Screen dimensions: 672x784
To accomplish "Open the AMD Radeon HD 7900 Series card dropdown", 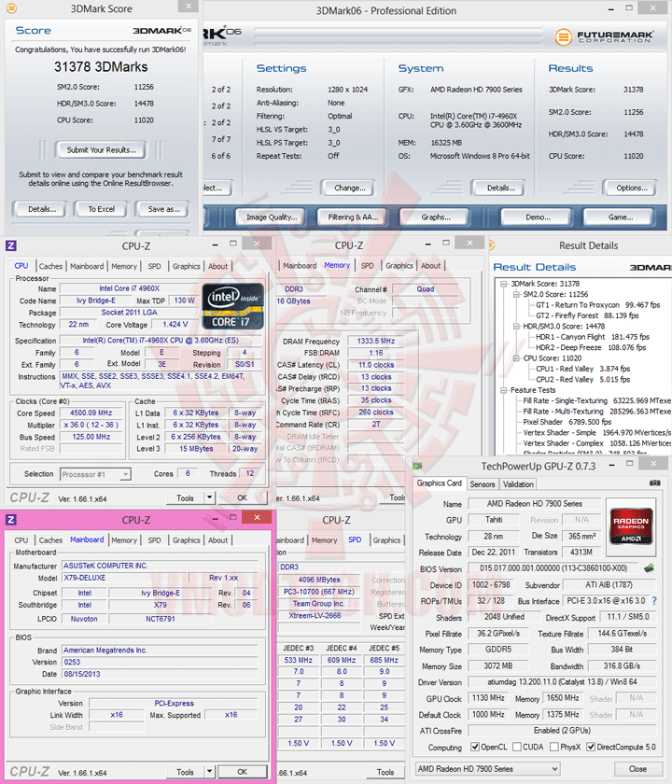I will click(x=487, y=768).
